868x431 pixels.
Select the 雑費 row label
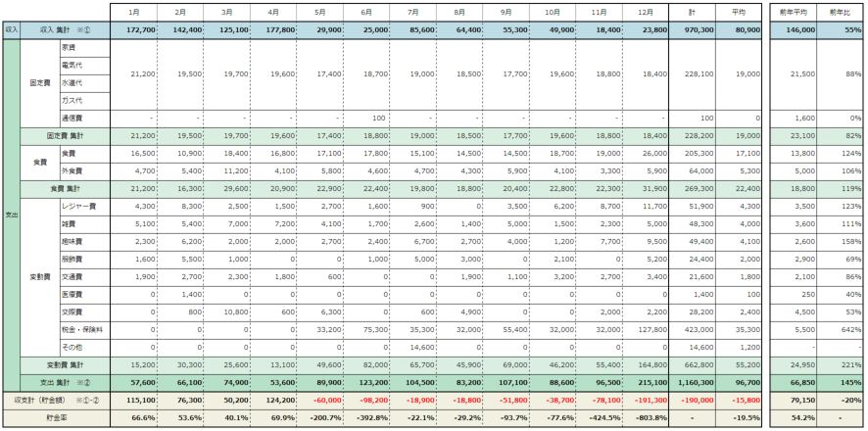[84, 224]
